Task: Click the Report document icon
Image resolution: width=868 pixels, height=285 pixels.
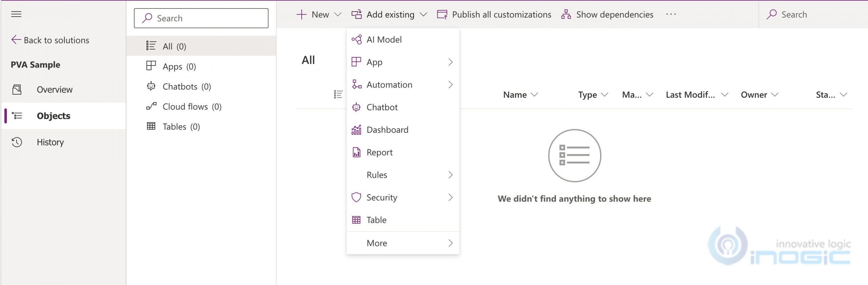Action: pos(356,152)
